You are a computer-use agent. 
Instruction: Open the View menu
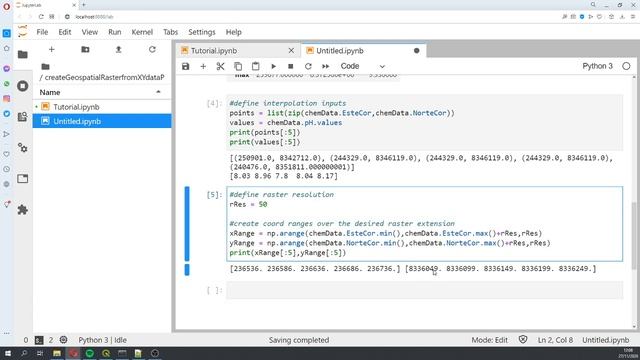pyautogui.click(x=89, y=32)
